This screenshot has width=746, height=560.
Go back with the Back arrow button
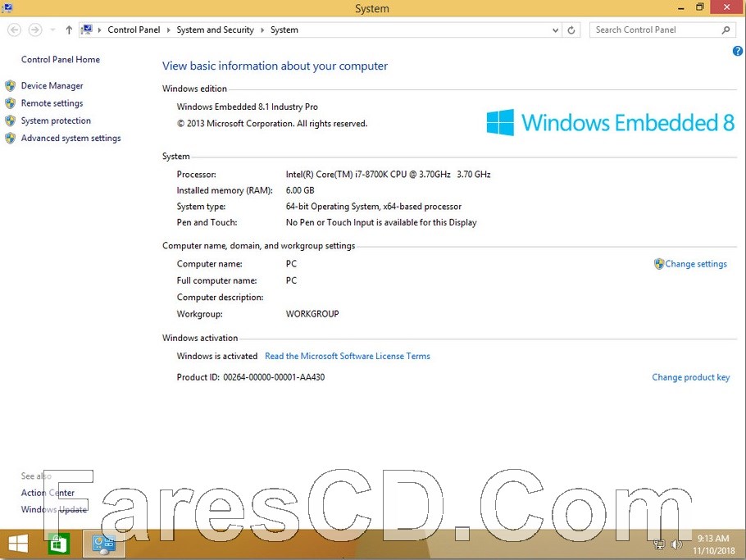(x=14, y=30)
